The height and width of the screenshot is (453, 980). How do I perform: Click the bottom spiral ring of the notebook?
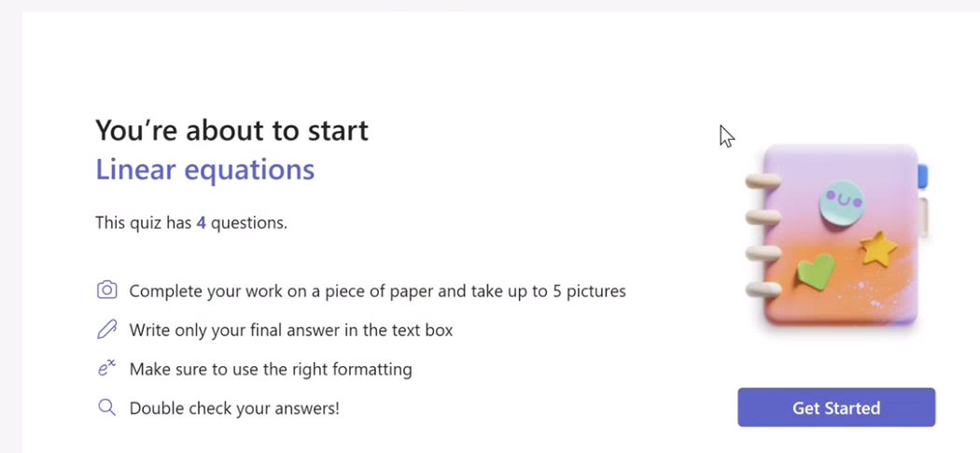(763, 289)
